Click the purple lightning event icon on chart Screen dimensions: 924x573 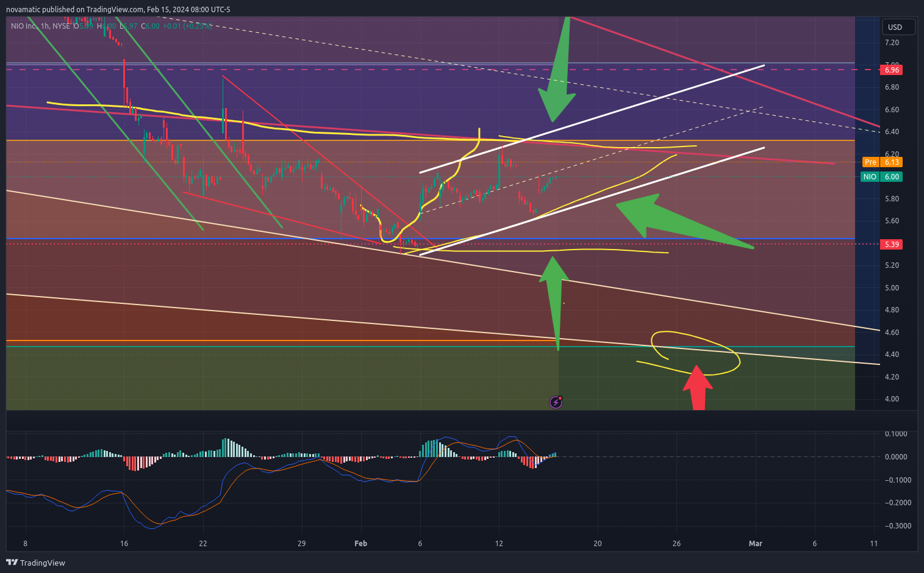[556, 402]
